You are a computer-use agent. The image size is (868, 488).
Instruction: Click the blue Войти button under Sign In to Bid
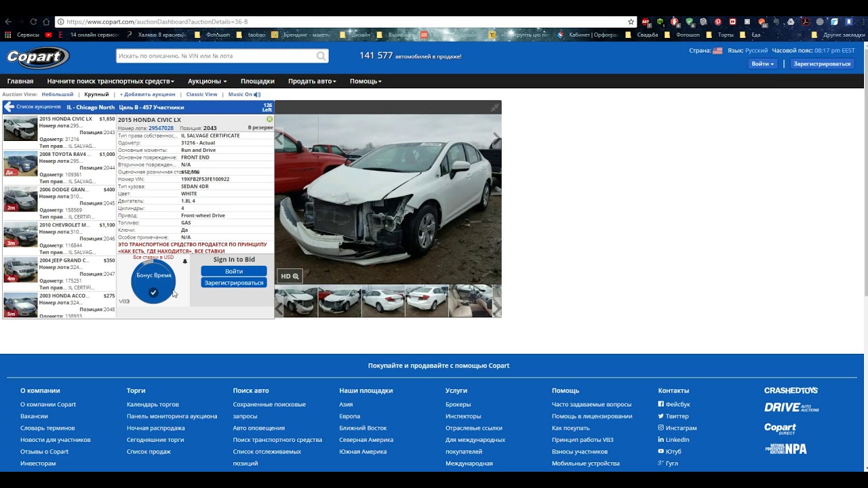(x=234, y=271)
